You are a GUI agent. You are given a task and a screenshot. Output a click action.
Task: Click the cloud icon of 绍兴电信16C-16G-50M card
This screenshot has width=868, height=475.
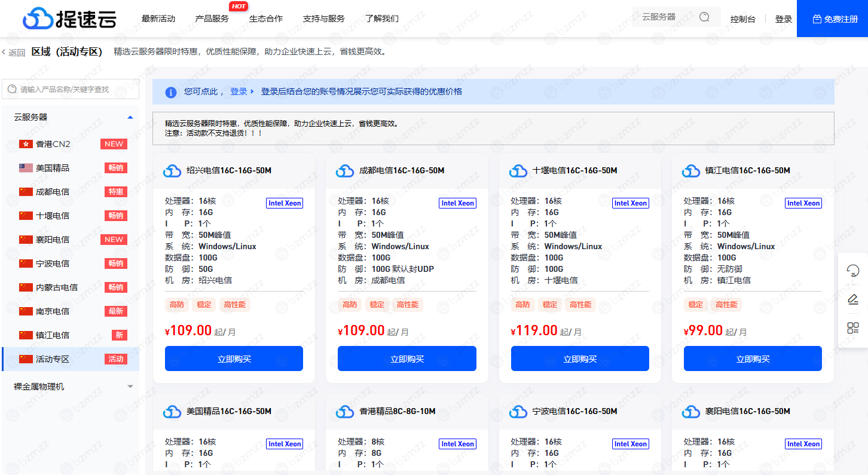(172, 171)
